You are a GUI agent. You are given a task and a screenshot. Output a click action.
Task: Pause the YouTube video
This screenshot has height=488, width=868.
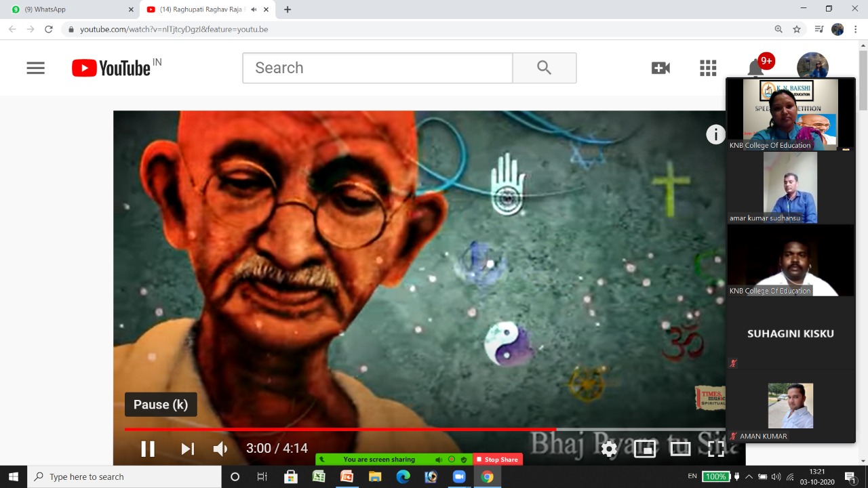point(147,449)
